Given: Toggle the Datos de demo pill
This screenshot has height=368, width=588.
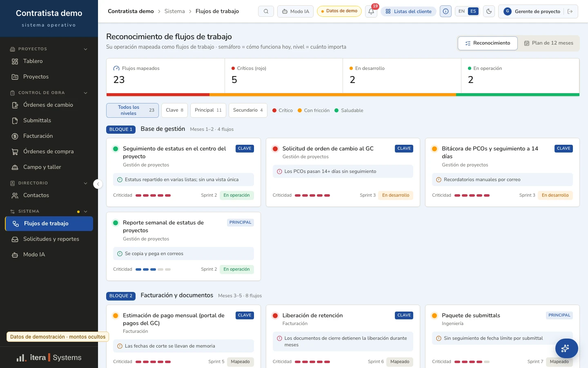Looking at the screenshot, I should click(x=339, y=11).
